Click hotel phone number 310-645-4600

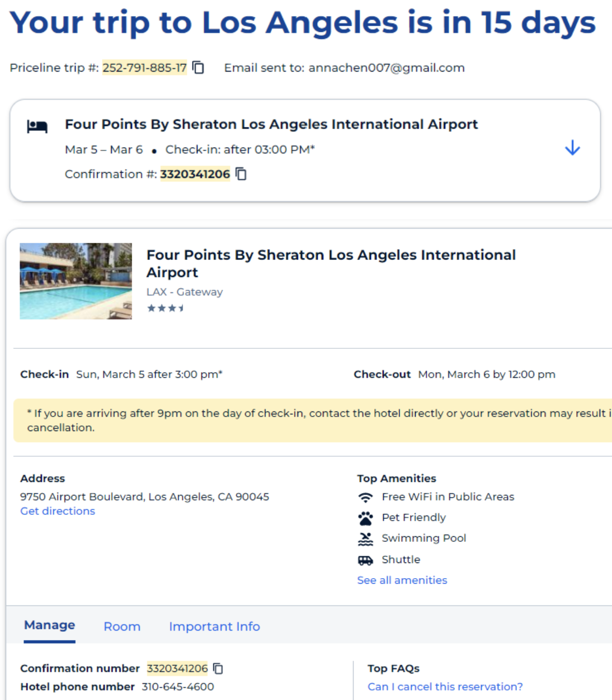pyautogui.click(x=178, y=687)
